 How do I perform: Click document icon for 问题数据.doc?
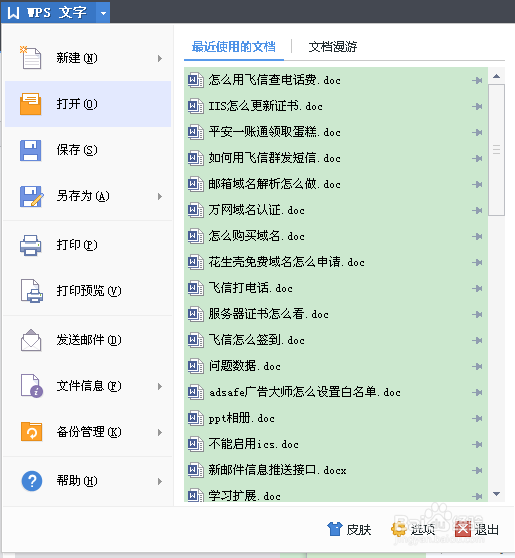pos(195,366)
